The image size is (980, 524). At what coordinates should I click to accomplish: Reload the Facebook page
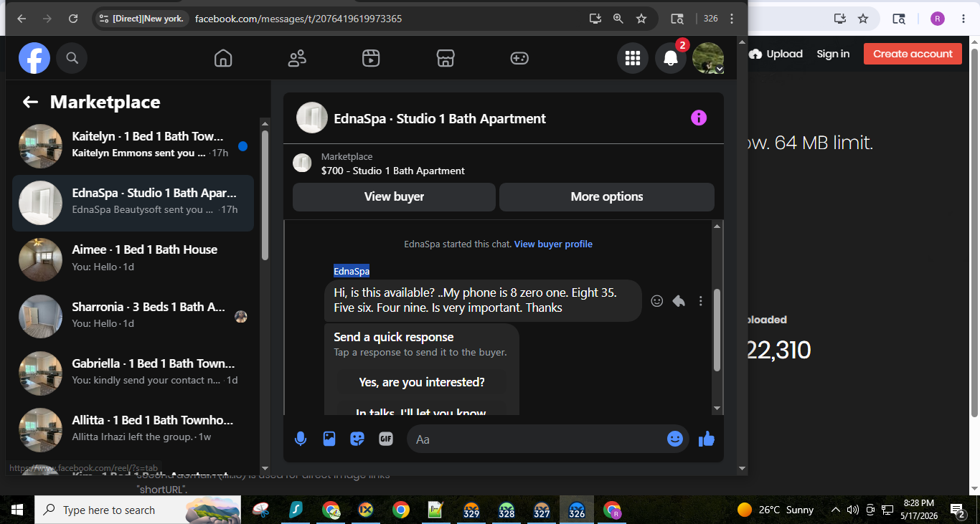tap(73, 19)
